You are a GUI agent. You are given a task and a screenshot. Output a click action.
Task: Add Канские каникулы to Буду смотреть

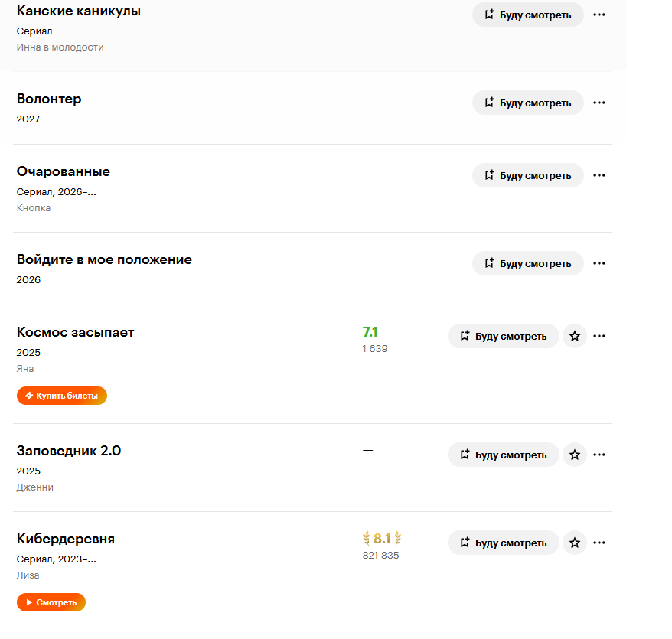tap(528, 15)
